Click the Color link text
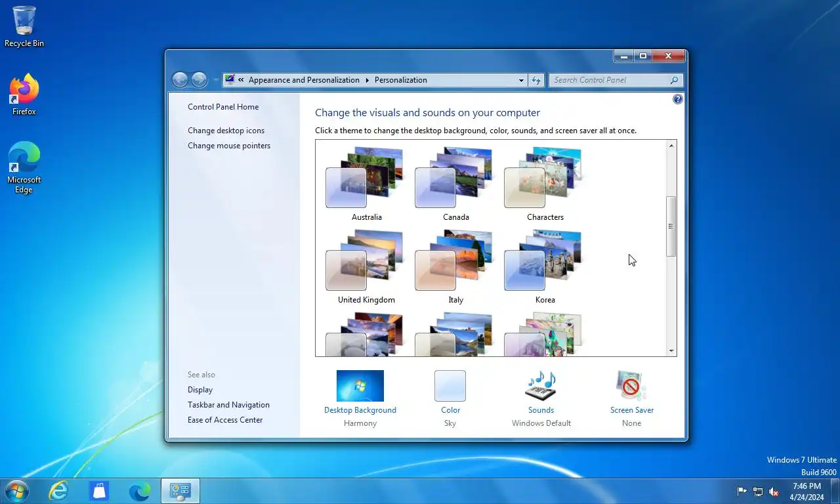 [450, 410]
